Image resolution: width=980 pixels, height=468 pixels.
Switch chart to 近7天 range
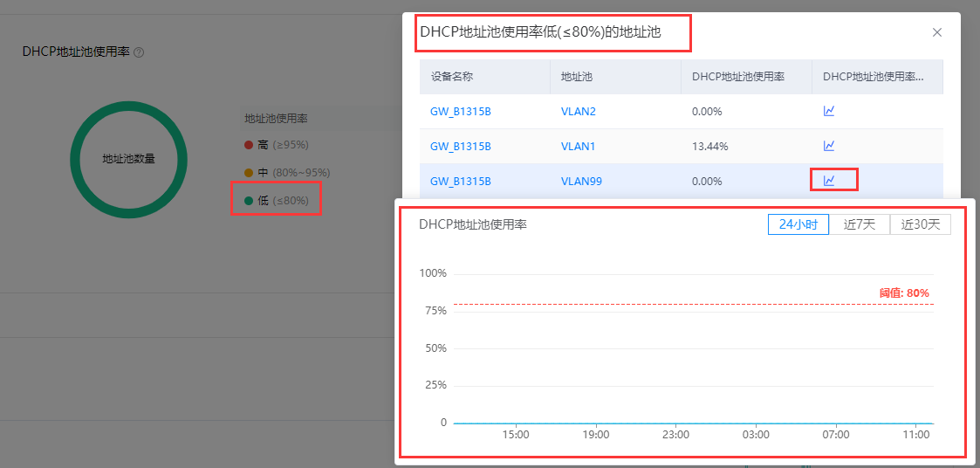859,224
